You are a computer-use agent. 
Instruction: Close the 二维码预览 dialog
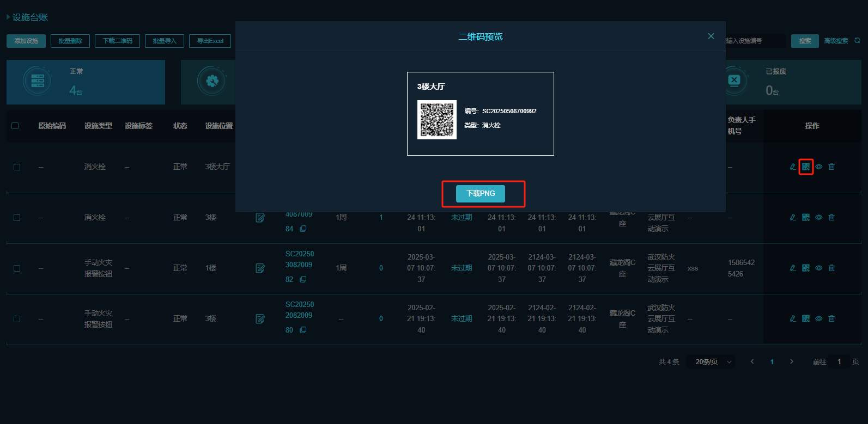click(x=711, y=36)
